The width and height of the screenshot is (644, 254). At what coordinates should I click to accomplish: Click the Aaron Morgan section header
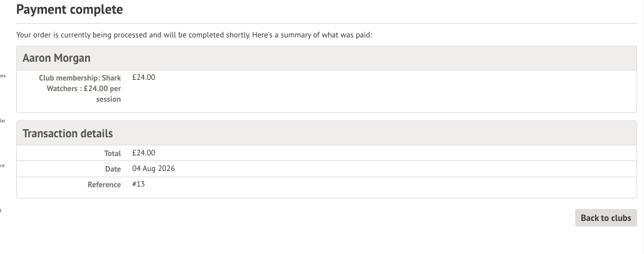click(x=326, y=58)
